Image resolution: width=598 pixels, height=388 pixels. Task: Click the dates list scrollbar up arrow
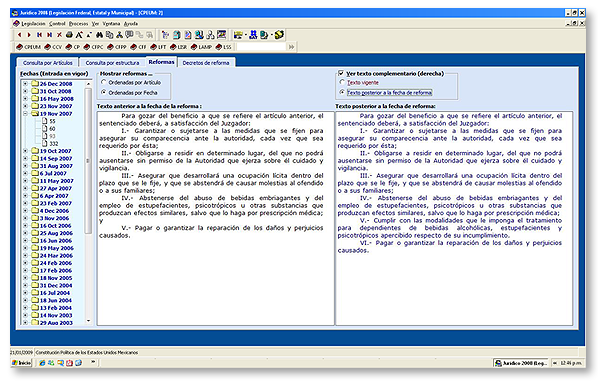[88, 84]
